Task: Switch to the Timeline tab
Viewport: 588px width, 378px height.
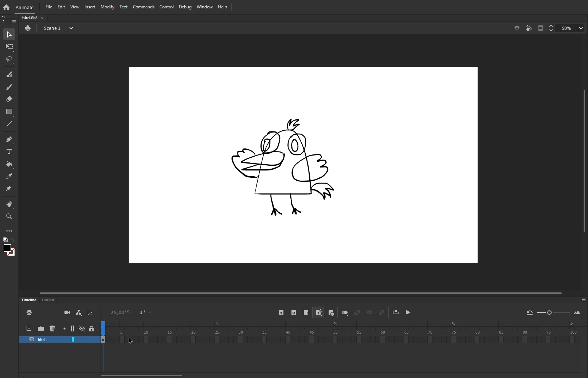Action: [29, 300]
